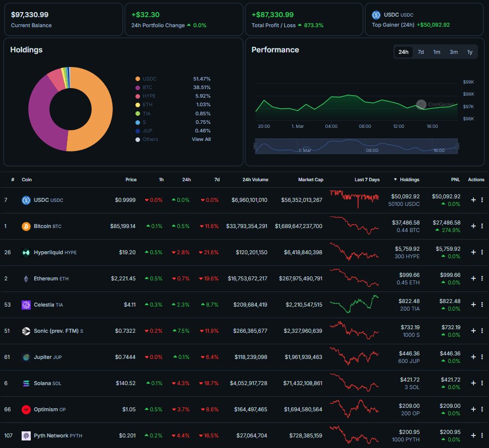
Task: Click the Hyperliquid logo icon
Action: (26, 253)
